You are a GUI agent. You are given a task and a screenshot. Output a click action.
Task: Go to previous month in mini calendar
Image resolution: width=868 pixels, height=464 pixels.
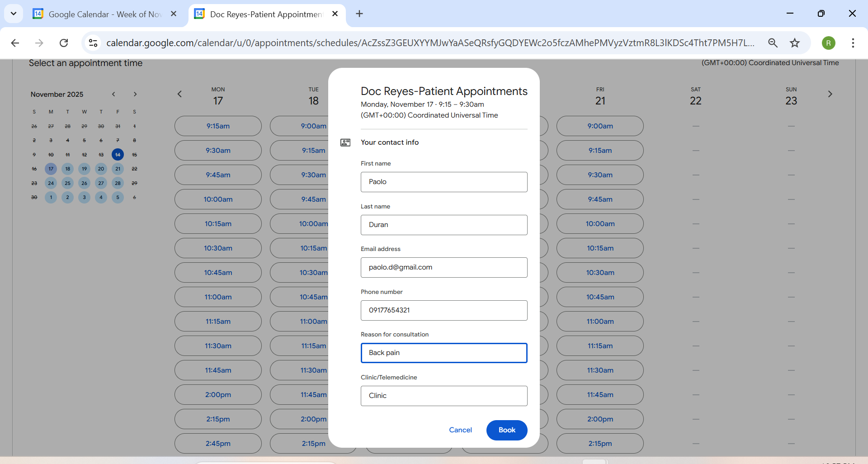113,94
